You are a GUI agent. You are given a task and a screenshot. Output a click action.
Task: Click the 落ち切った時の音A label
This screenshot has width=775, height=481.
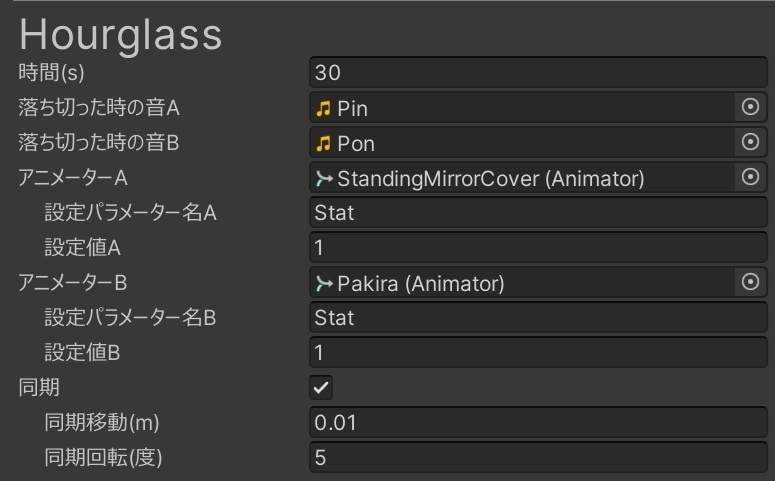click(x=98, y=108)
